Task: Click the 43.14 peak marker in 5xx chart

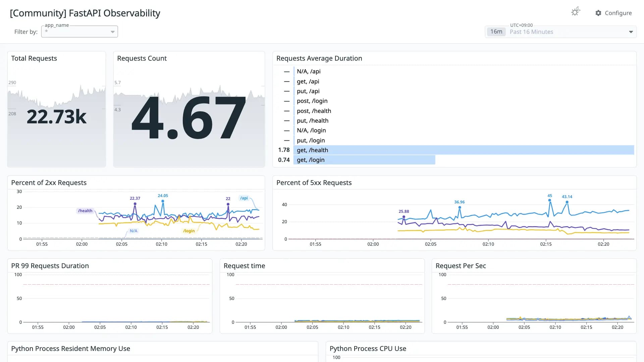Action: coord(567,202)
